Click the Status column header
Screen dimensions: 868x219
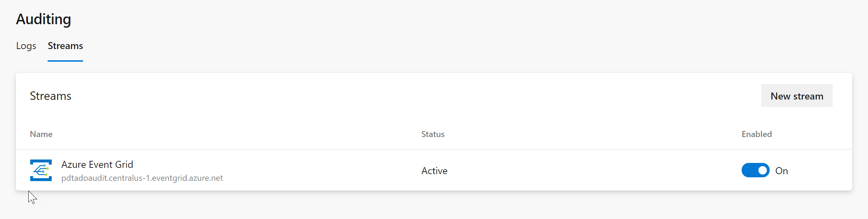point(433,134)
